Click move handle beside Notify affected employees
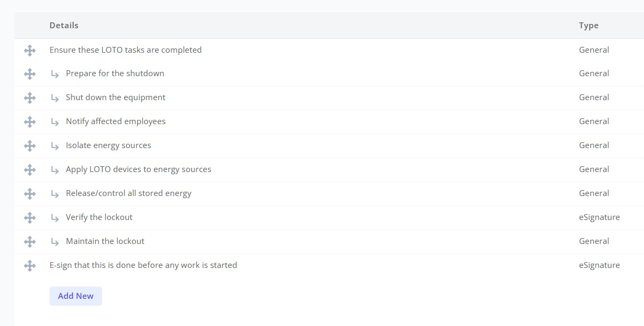 point(30,122)
